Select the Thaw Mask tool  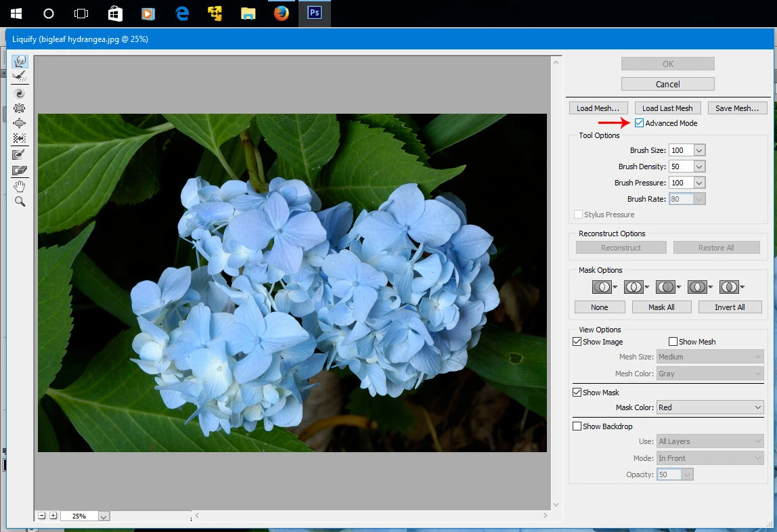tap(20, 170)
